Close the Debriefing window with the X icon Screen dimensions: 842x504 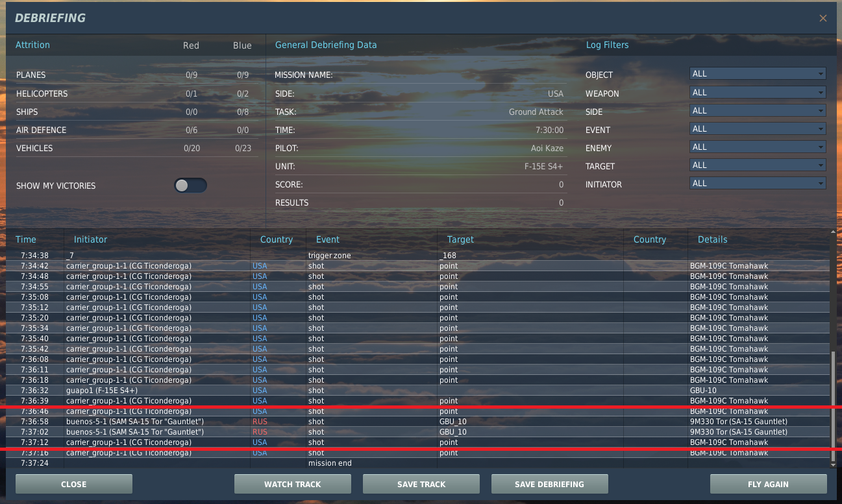(x=823, y=18)
